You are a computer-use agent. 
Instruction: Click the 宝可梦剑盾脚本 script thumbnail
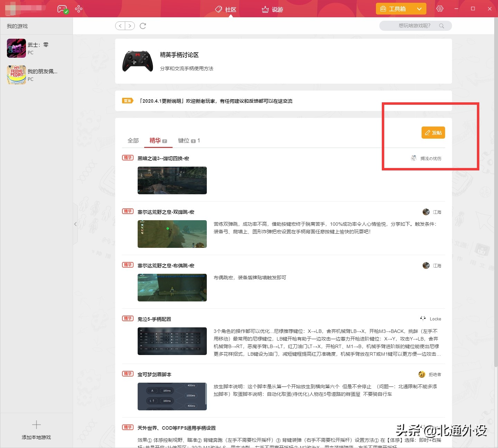(x=172, y=396)
